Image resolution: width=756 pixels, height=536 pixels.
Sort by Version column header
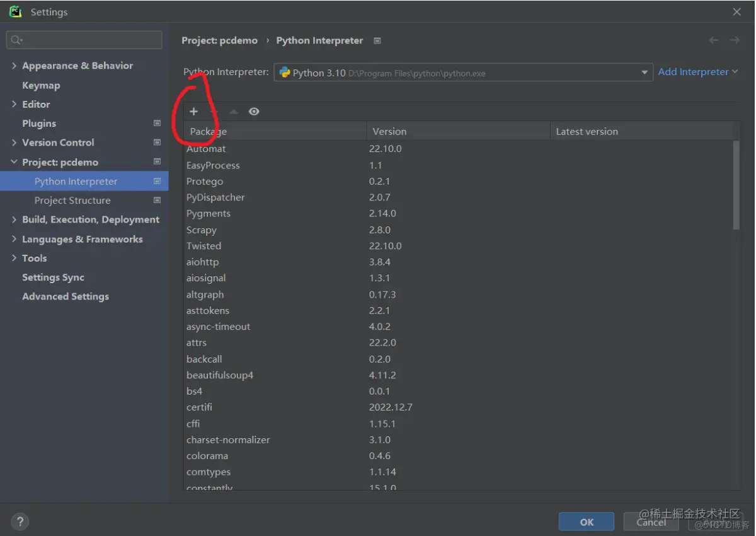click(458, 131)
